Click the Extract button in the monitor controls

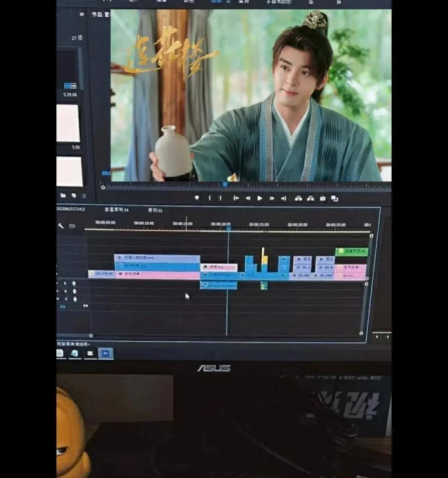coord(311,198)
